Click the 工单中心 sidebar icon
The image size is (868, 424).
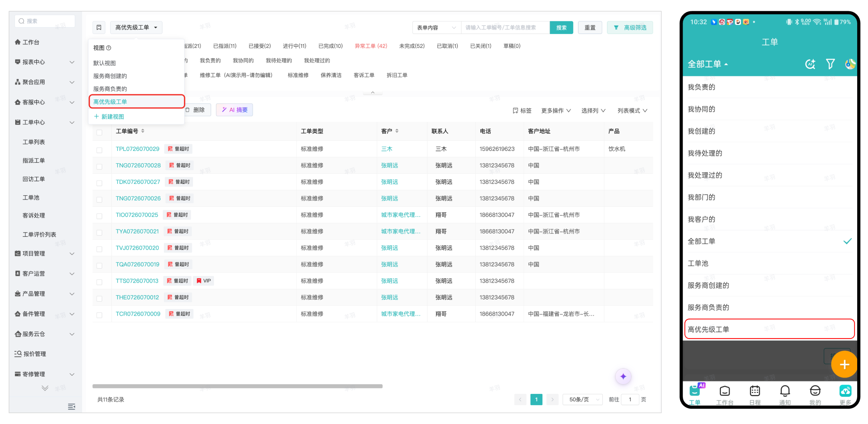tap(18, 122)
